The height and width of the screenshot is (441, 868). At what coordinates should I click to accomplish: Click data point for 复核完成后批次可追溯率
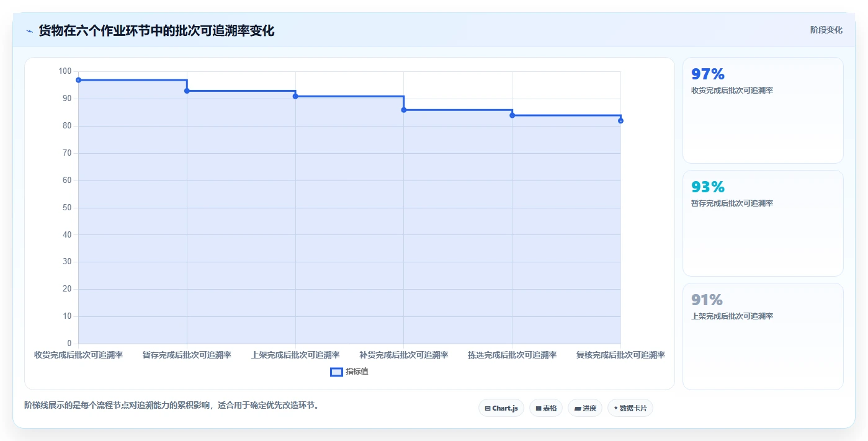pos(620,121)
